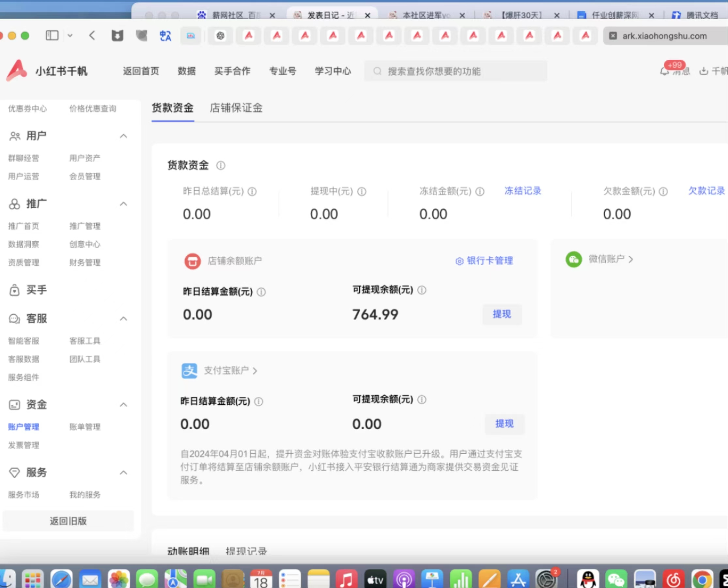Open the 数据 top navigation item

tap(187, 71)
